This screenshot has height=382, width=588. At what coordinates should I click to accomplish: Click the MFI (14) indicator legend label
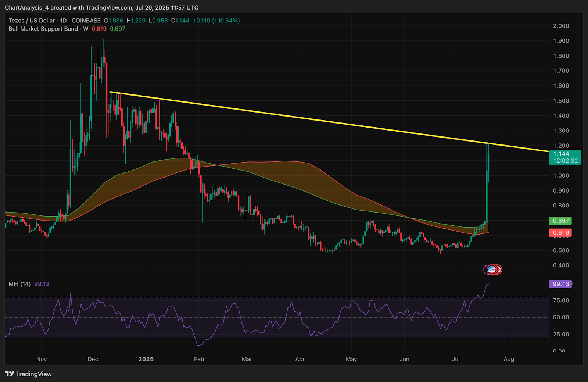[x=19, y=284]
